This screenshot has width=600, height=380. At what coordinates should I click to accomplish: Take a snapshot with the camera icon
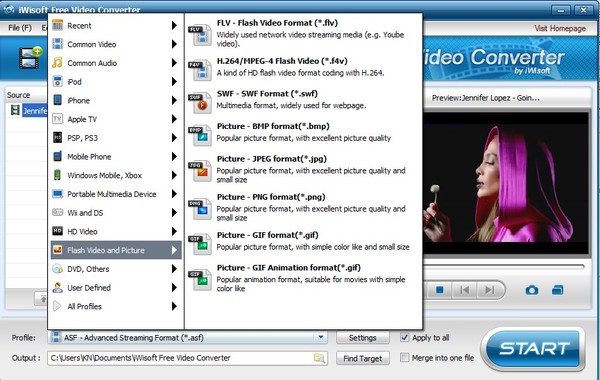pos(532,290)
